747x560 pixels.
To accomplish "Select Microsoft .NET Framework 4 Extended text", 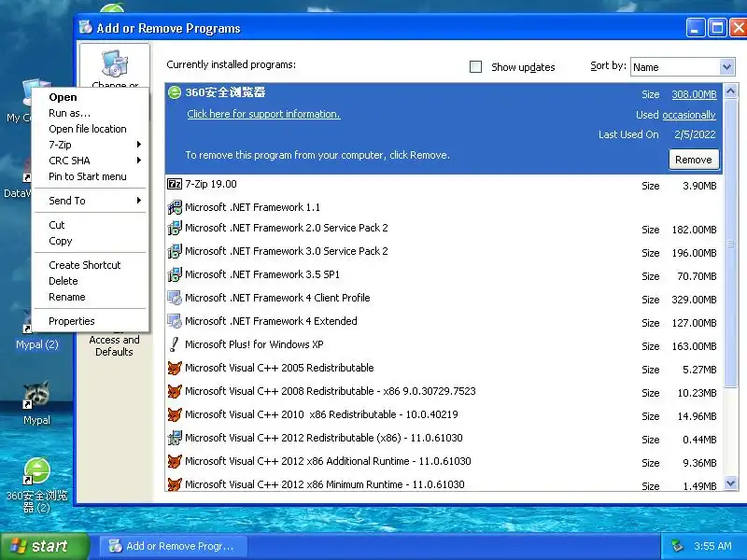I will pos(271,321).
